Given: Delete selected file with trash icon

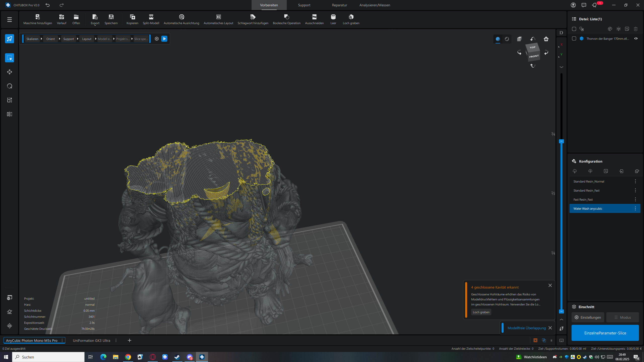Looking at the screenshot, I should tap(636, 29).
